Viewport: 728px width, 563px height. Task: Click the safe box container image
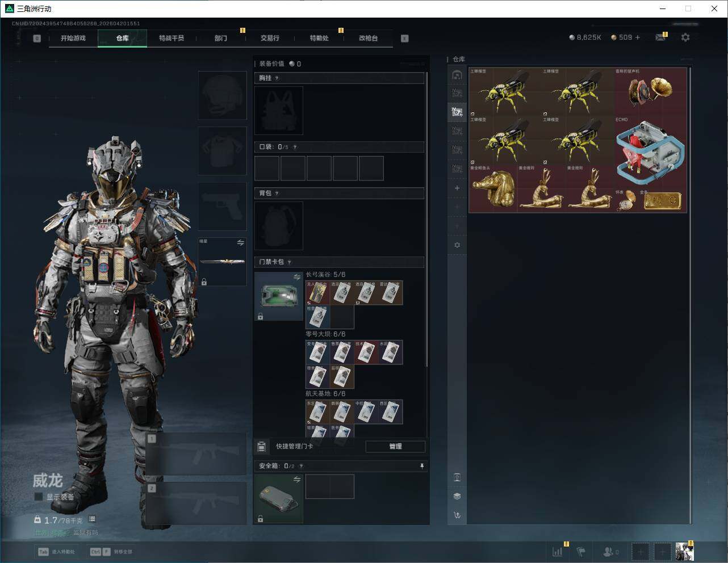(x=279, y=498)
